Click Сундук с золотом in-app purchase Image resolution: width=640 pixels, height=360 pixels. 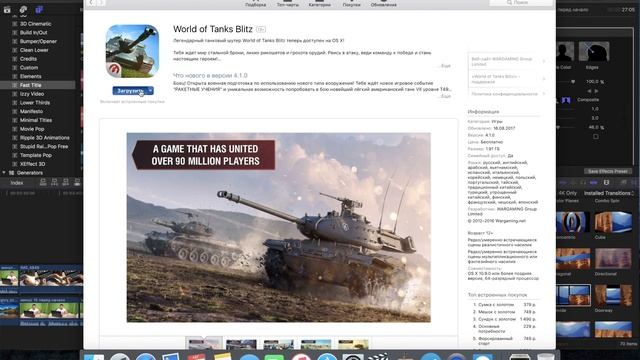497,319
